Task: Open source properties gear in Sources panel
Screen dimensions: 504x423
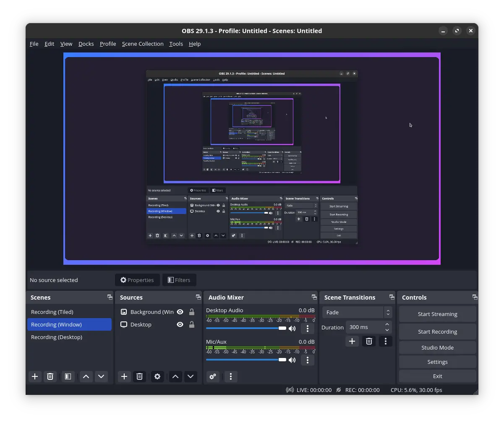Action: click(157, 376)
